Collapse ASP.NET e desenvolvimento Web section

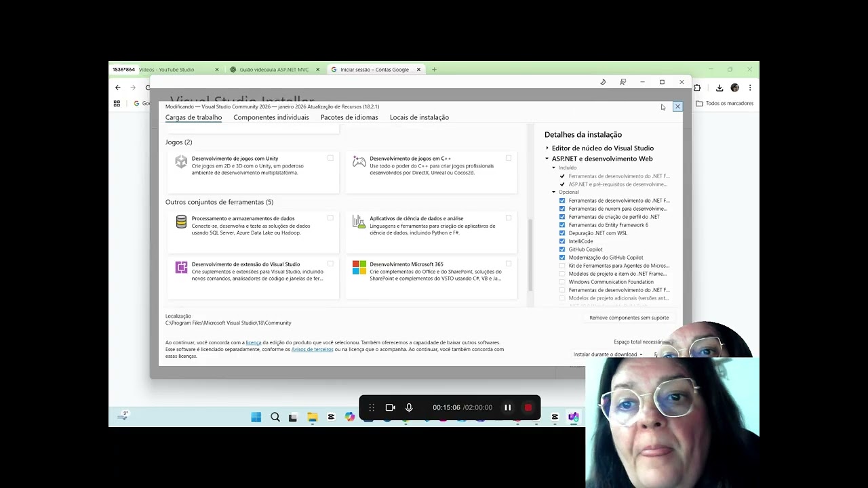[547, 159]
